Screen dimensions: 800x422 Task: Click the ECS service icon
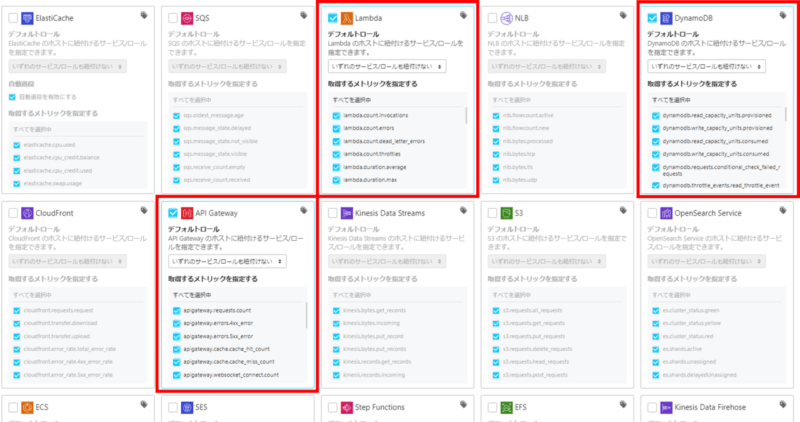27,408
